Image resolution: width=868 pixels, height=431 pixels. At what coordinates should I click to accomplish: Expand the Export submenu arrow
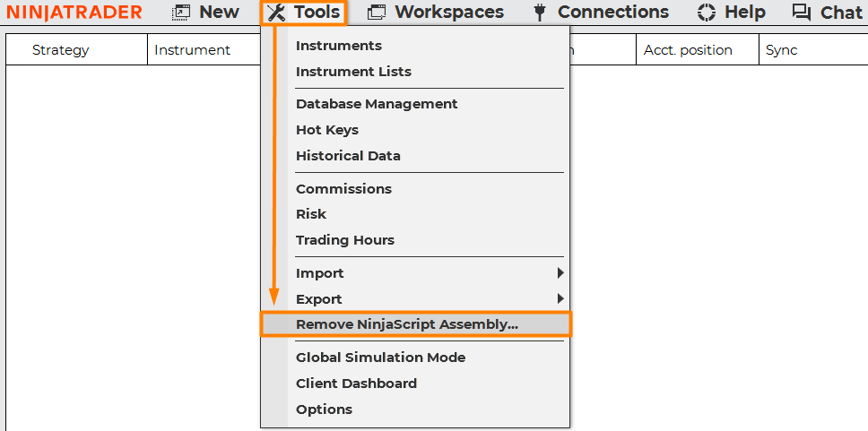(560, 298)
